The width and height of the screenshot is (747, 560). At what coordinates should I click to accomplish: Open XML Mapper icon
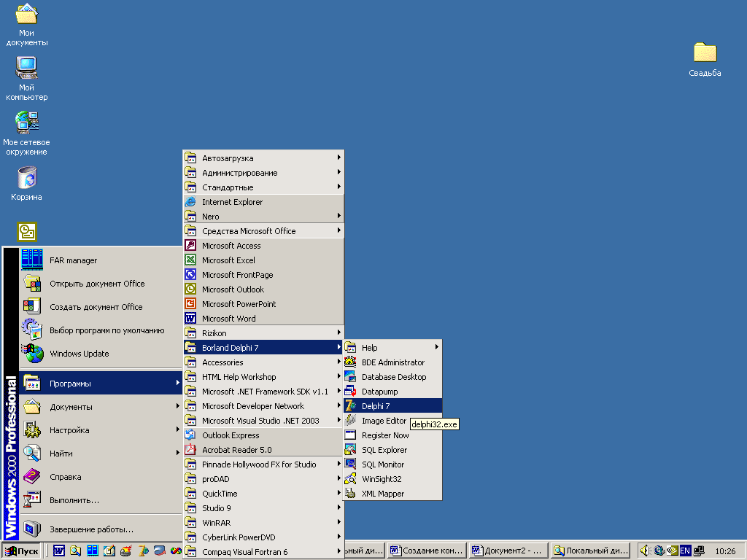click(350, 494)
